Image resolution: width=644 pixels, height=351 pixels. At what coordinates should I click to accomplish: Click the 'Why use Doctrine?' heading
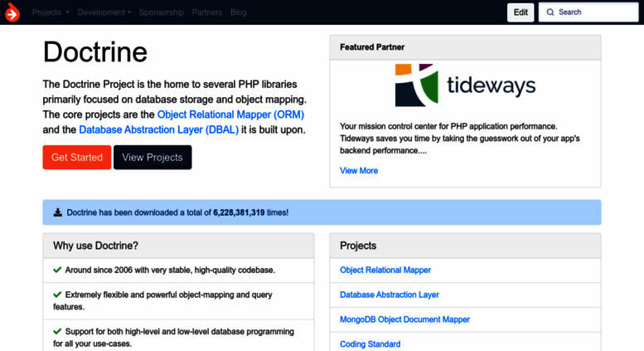pyautogui.click(x=95, y=246)
